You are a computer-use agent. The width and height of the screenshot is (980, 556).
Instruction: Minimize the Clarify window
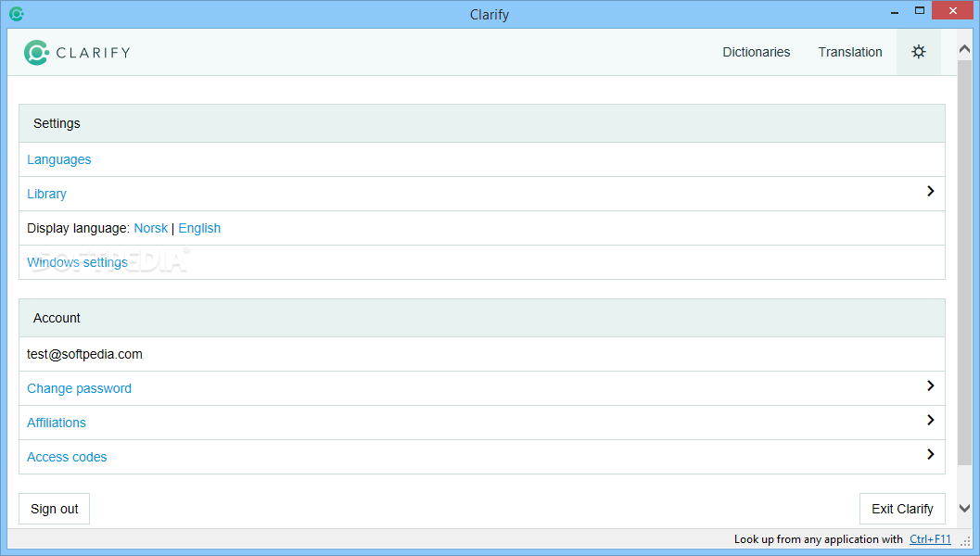tap(895, 11)
